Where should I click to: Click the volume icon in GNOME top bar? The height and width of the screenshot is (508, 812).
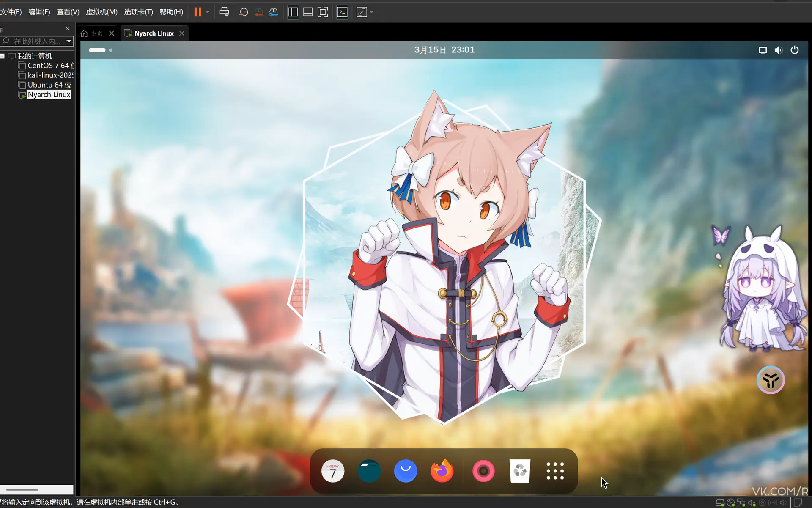tap(779, 50)
